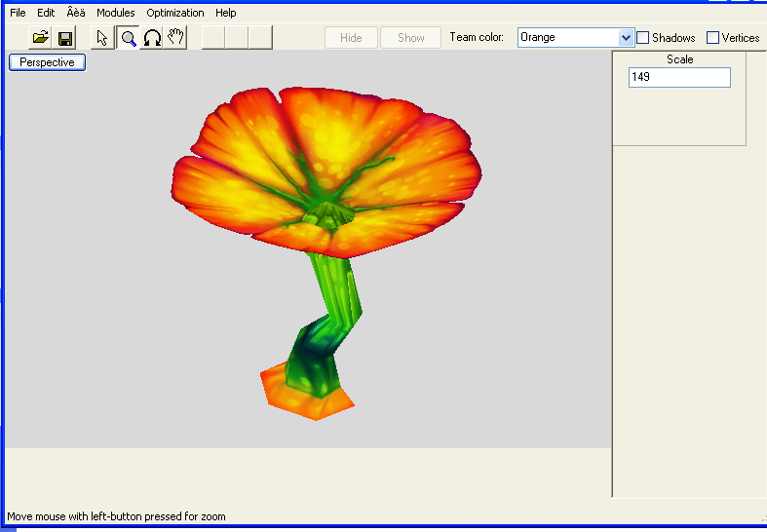Open the Âèä menu
The width and height of the screenshot is (767, 532).
click(76, 13)
